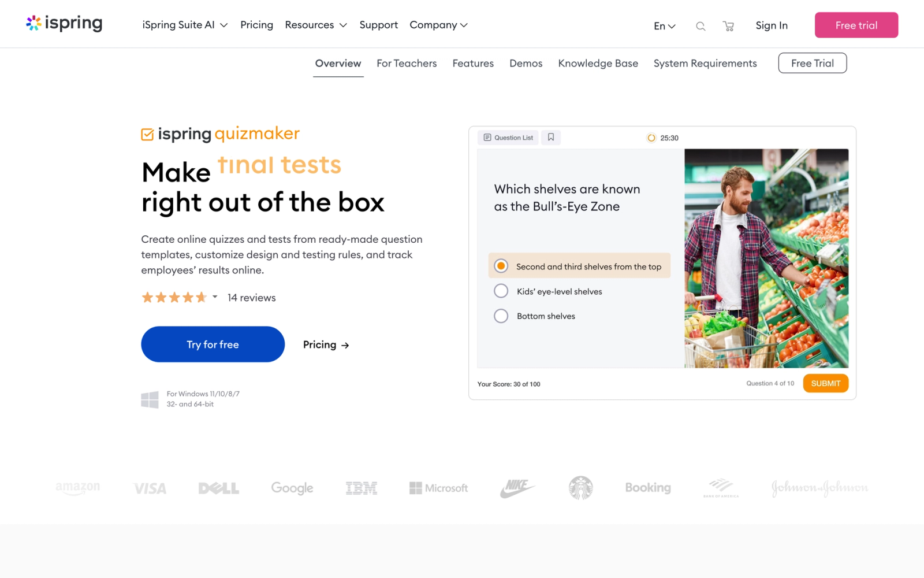The image size is (924, 578).
Task: Click the blue Try for free button
Action: pyautogui.click(x=213, y=344)
